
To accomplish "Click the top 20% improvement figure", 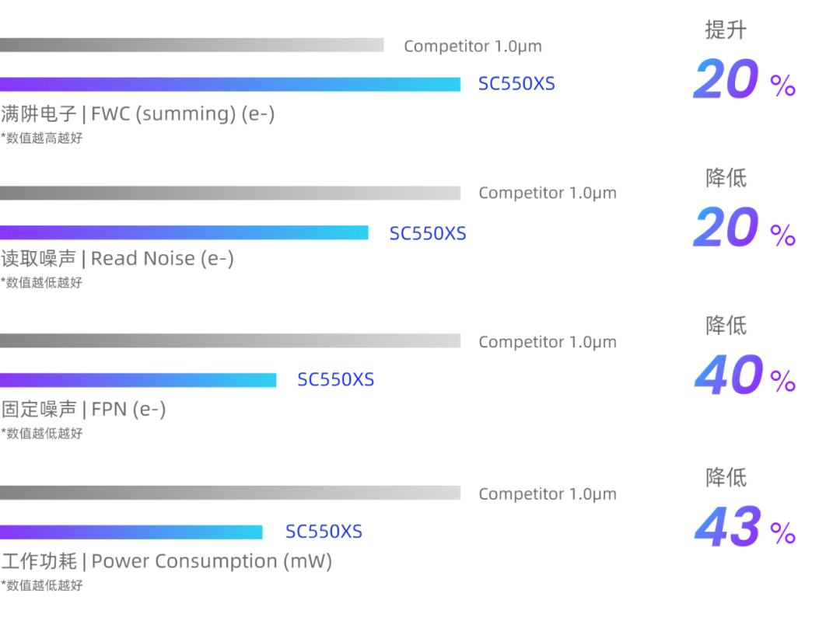I will (x=744, y=79).
